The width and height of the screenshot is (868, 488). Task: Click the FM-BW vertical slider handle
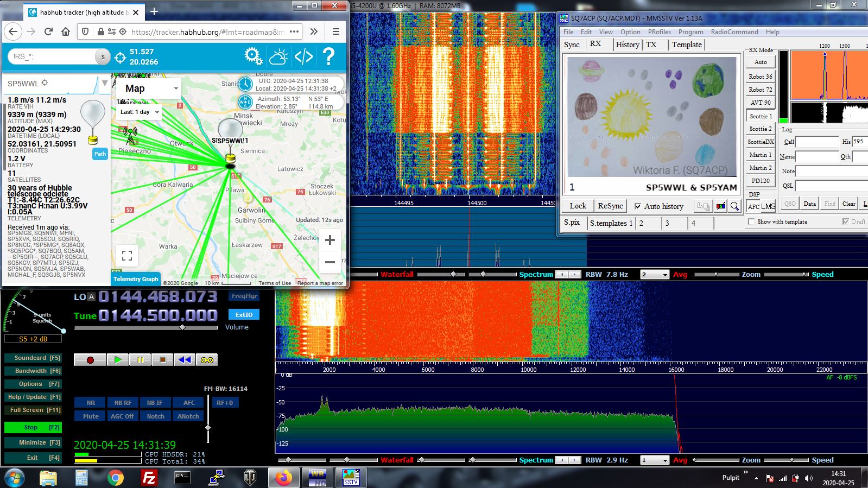208,428
